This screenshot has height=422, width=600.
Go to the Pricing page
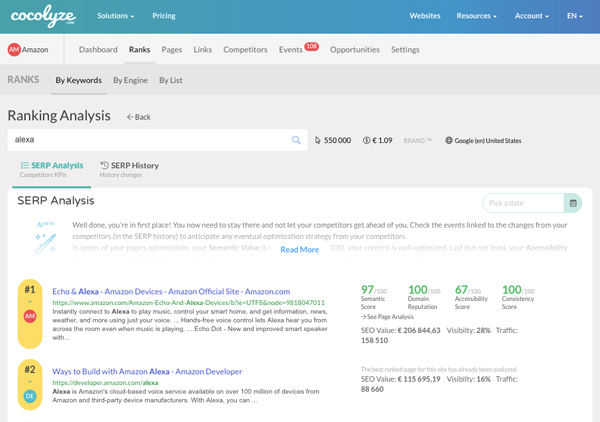coord(164,16)
